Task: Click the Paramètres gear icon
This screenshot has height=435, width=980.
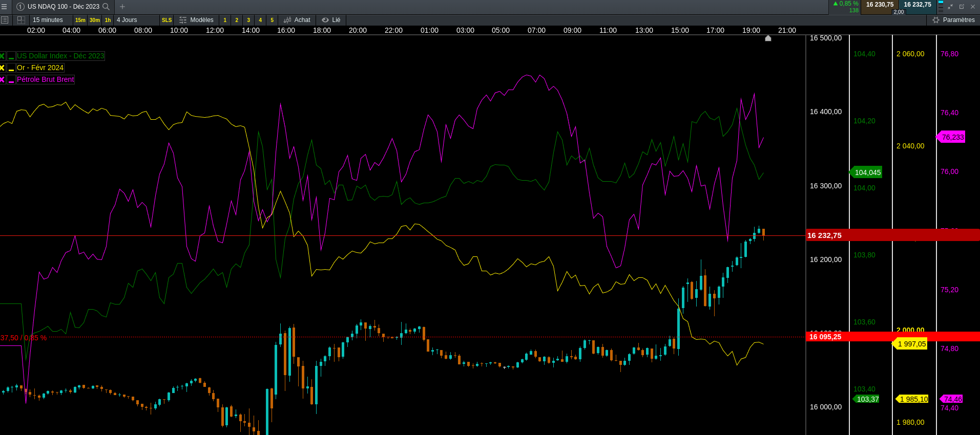Action: click(x=936, y=20)
